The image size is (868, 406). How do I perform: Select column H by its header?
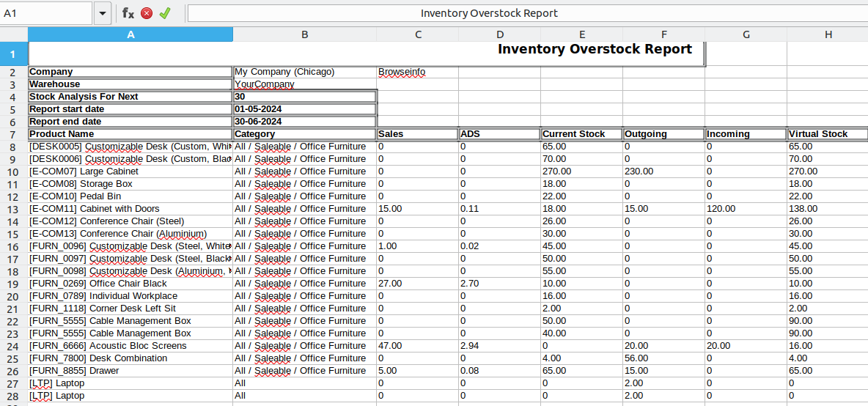[x=828, y=34]
